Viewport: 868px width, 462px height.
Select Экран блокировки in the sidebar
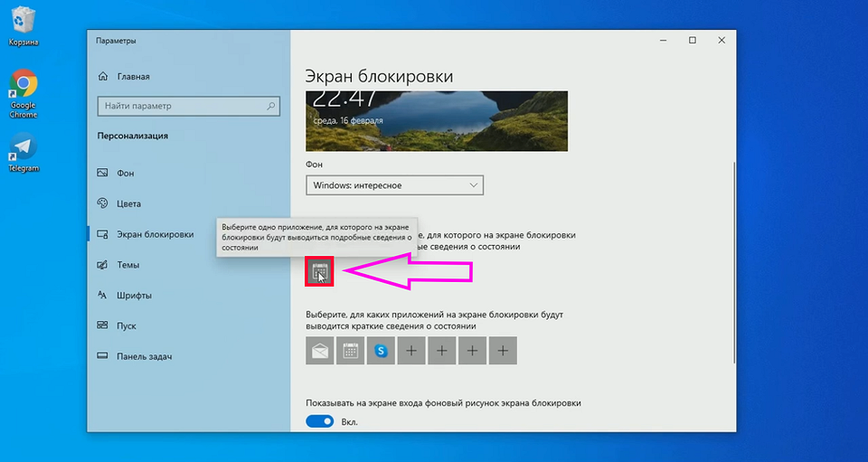(x=188, y=234)
